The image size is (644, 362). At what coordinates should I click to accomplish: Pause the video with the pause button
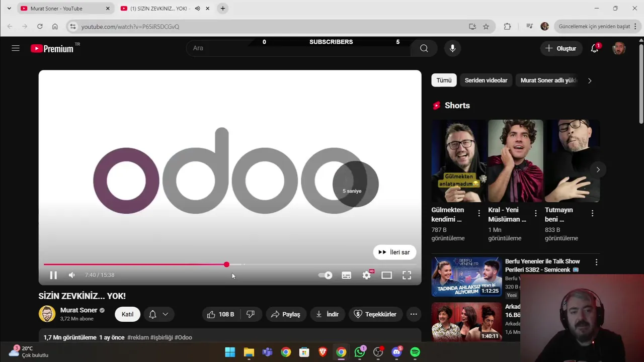point(53,275)
